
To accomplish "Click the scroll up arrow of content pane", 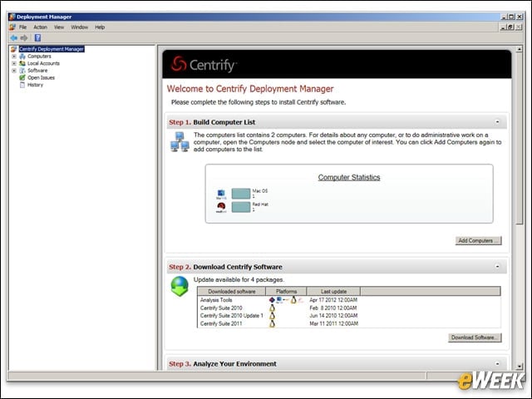I will pyautogui.click(x=519, y=49).
